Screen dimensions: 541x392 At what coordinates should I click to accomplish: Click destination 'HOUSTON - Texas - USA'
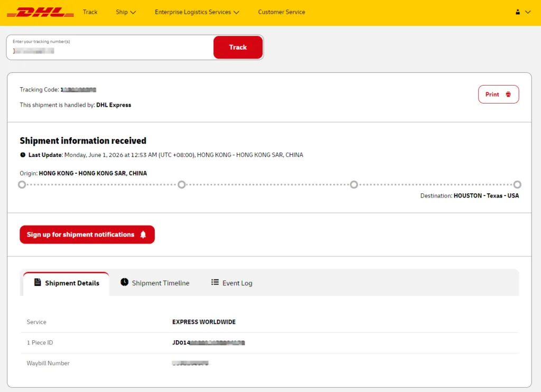(486, 195)
